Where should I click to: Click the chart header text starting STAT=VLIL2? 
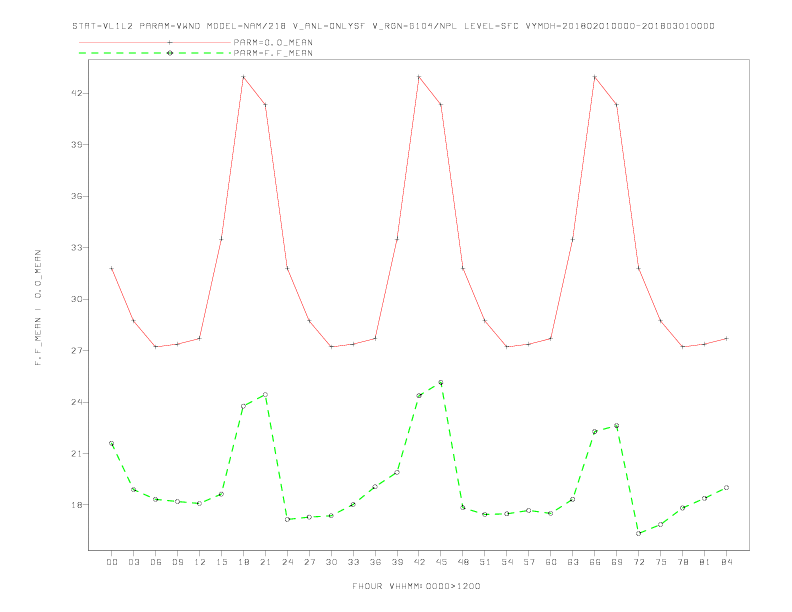tap(393, 26)
